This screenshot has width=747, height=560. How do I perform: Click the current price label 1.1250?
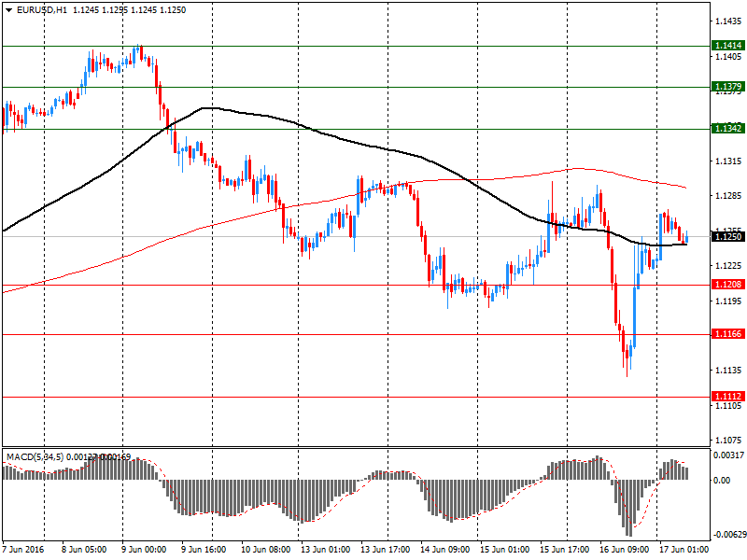[727, 236]
